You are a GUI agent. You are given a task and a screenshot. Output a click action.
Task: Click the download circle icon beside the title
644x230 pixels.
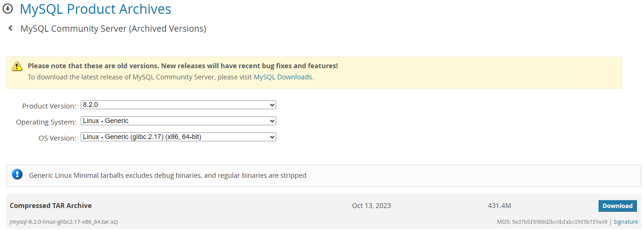point(7,9)
